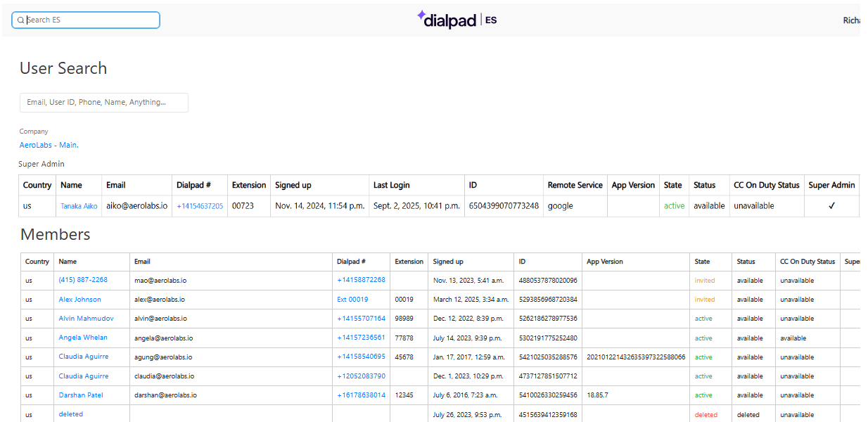Click Members table CC On Duty Status header
The height and width of the screenshot is (422, 868).
click(x=808, y=262)
